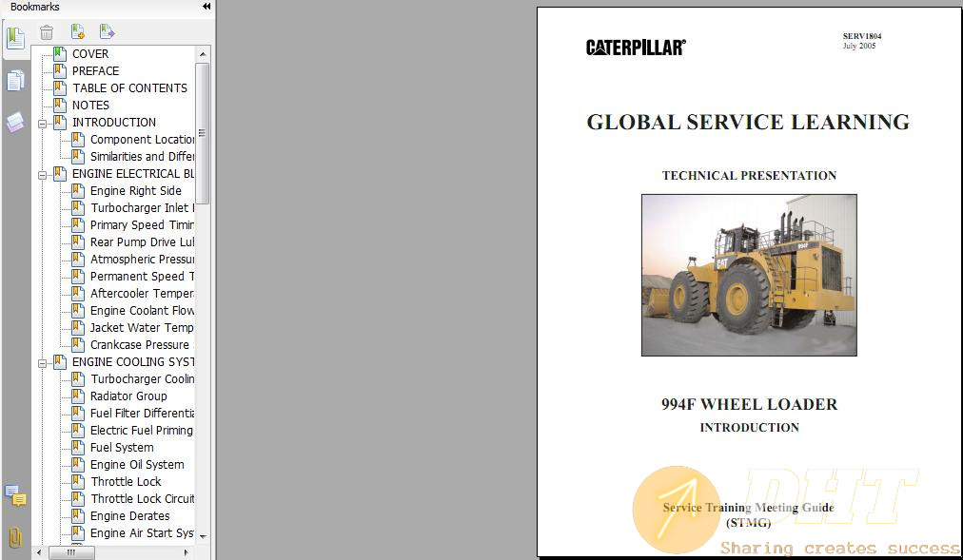Select the NOTES bookmark
Screen dimensions: 963x560
[90, 106]
